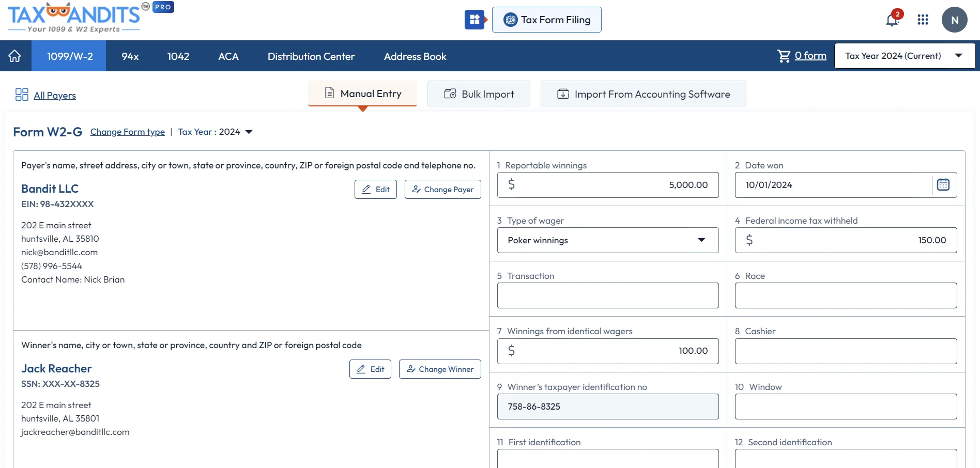Image resolution: width=980 pixels, height=468 pixels.
Task: Open Tax Form Filing button
Action: [x=546, y=20]
